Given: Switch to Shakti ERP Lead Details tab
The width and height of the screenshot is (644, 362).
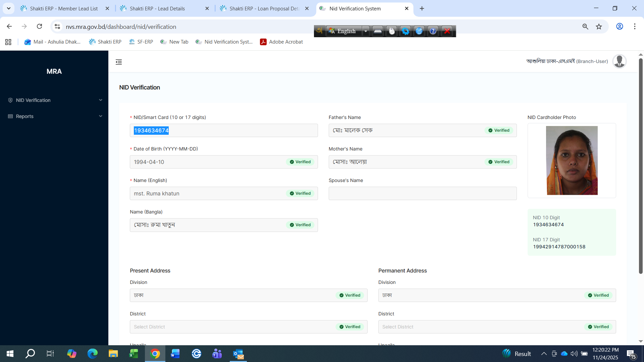Looking at the screenshot, I should pyautogui.click(x=157, y=8).
